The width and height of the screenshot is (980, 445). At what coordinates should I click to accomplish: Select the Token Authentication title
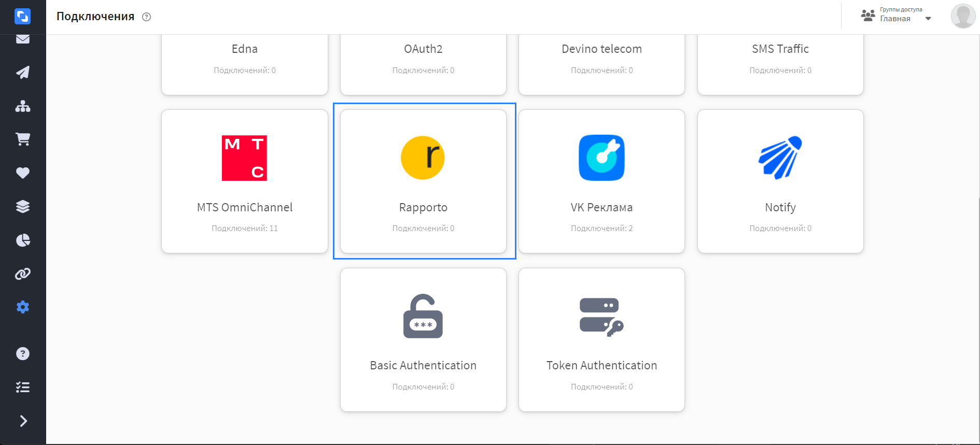point(601,366)
